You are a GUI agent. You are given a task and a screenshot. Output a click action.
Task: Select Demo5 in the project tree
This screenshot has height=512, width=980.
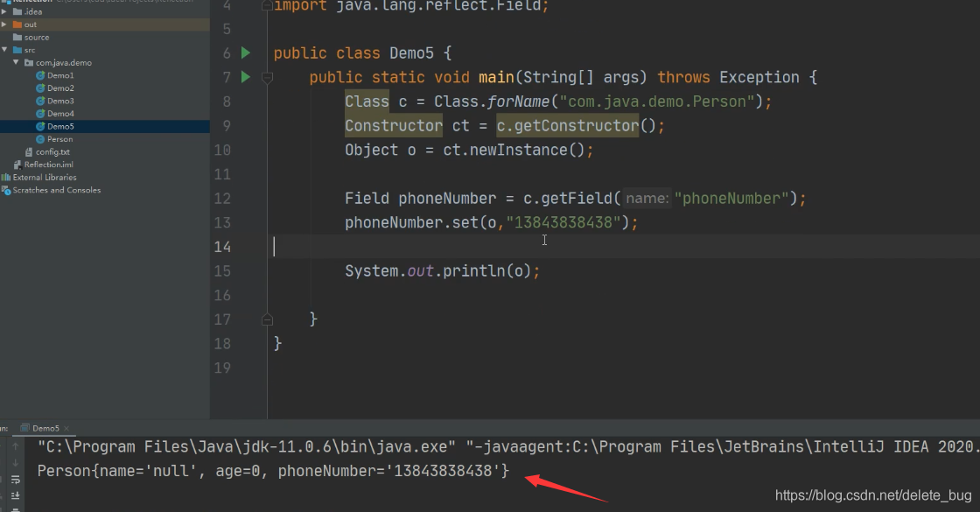[60, 126]
